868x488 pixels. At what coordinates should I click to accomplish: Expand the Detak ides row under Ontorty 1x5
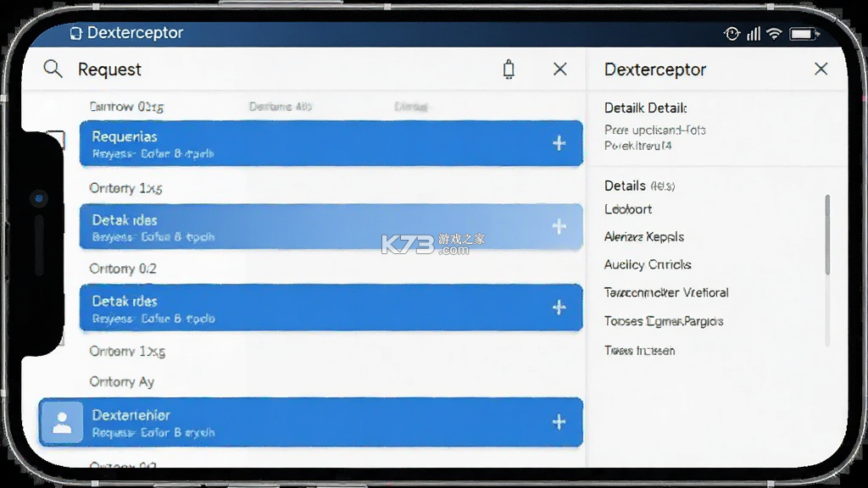(x=559, y=226)
